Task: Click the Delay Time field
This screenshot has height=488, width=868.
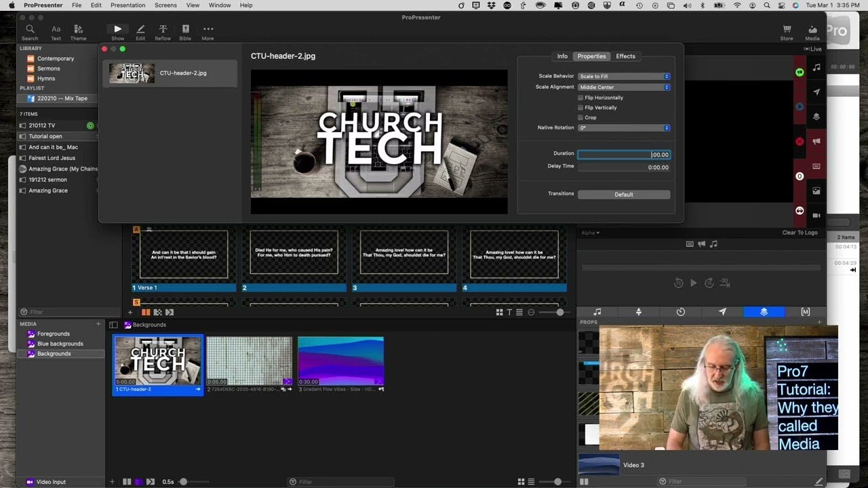Action: [x=624, y=167]
